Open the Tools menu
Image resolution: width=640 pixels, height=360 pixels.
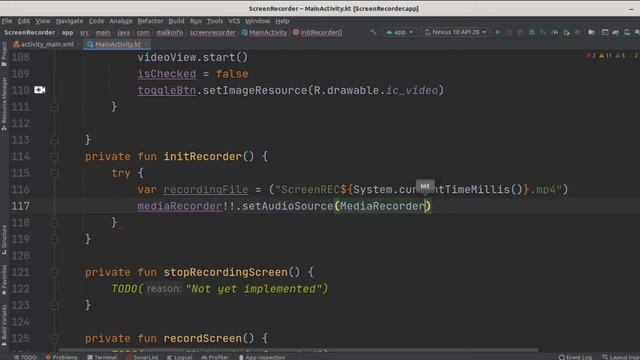point(215,21)
